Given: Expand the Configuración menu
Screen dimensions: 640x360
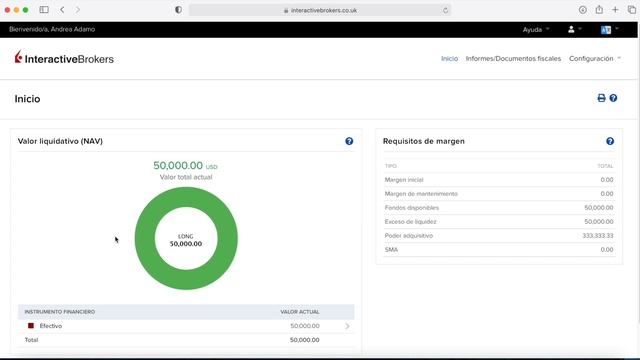Looking at the screenshot, I should (595, 58).
